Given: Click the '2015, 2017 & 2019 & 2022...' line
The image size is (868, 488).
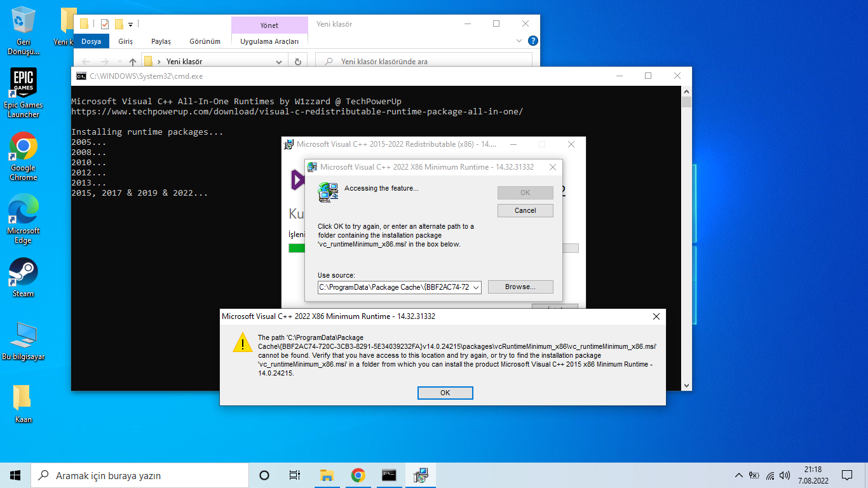Looking at the screenshot, I should (140, 193).
